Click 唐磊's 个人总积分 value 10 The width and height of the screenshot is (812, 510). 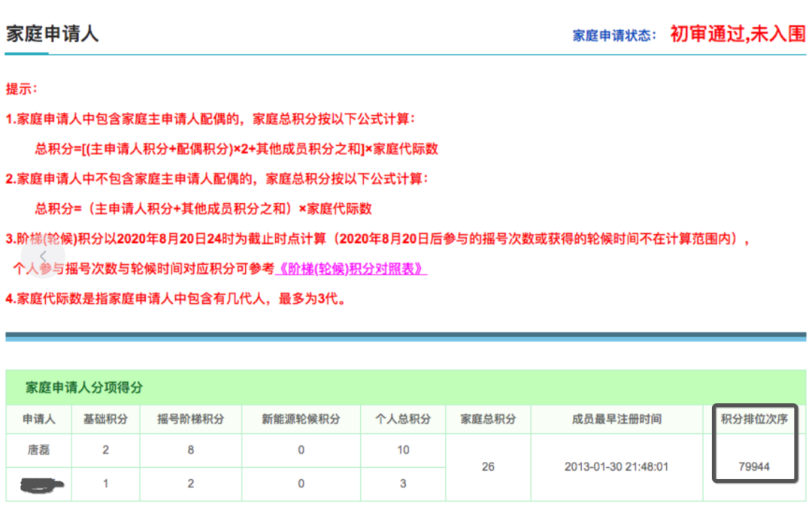pyautogui.click(x=403, y=450)
